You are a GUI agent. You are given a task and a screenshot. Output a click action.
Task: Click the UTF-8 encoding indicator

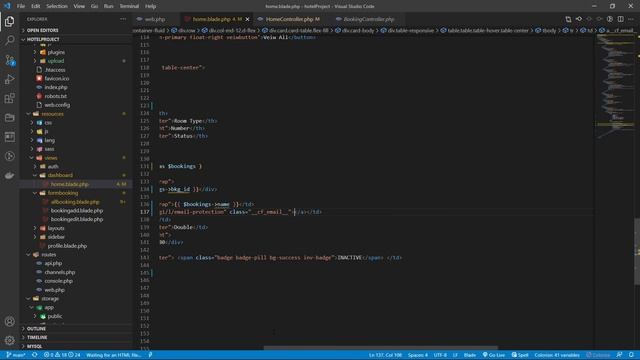pyautogui.click(x=440, y=355)
